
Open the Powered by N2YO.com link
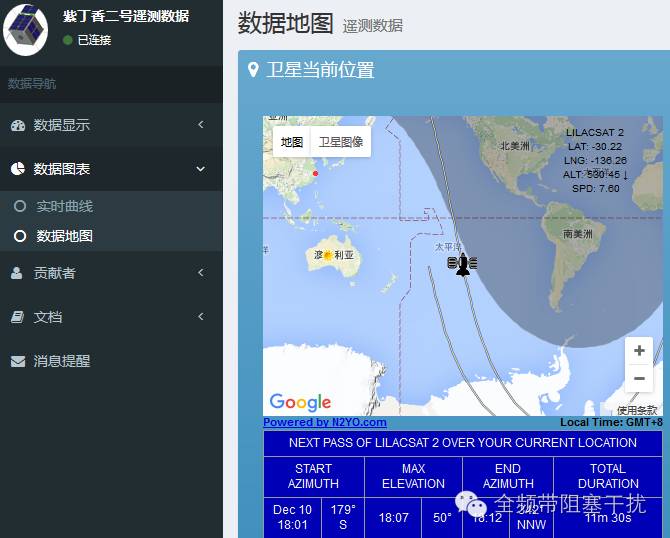(325, 422)
